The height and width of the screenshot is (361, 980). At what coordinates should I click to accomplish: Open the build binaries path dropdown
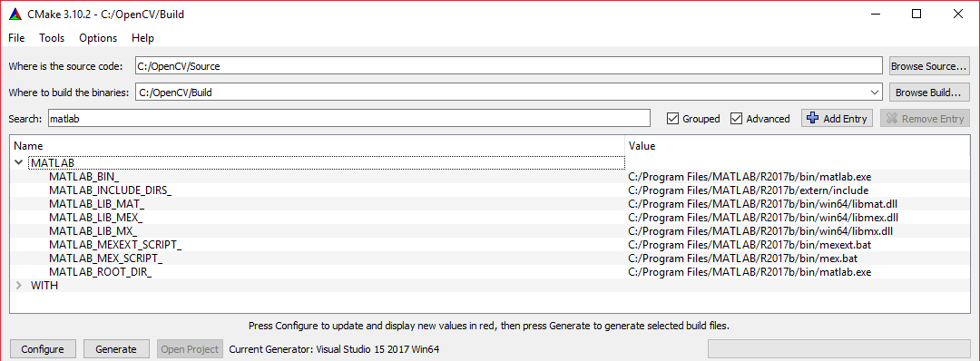click(x=875, y=93)
